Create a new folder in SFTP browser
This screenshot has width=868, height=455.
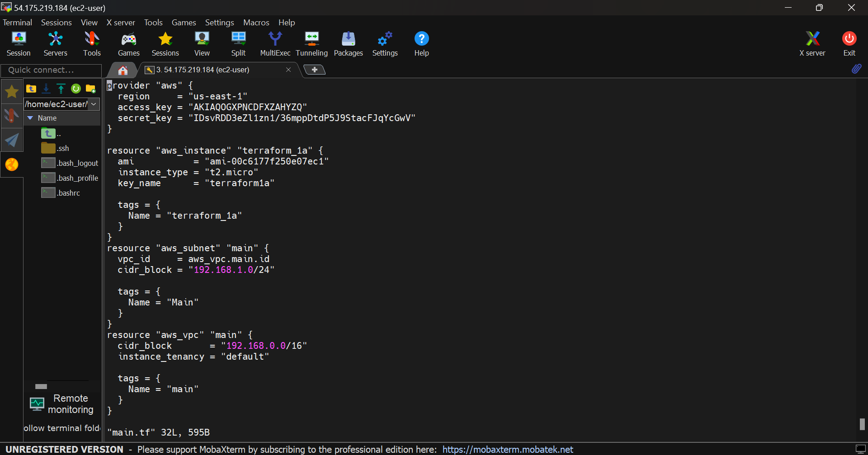(x=90, y=89)
